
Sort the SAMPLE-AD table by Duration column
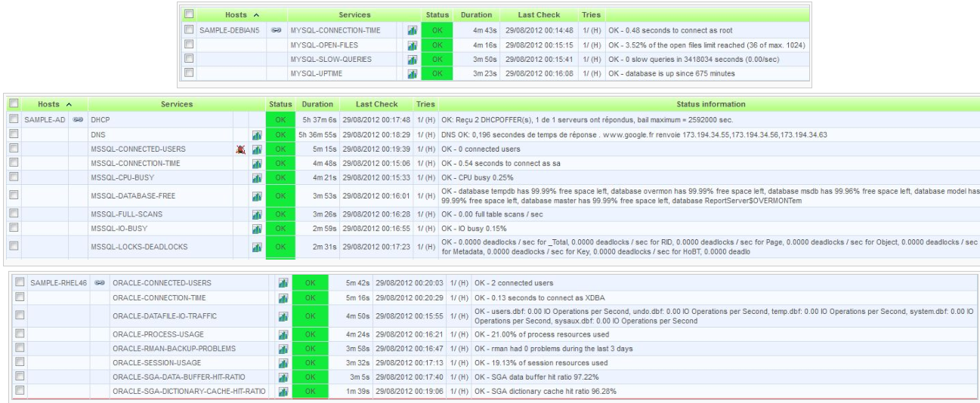coord(317,104)
